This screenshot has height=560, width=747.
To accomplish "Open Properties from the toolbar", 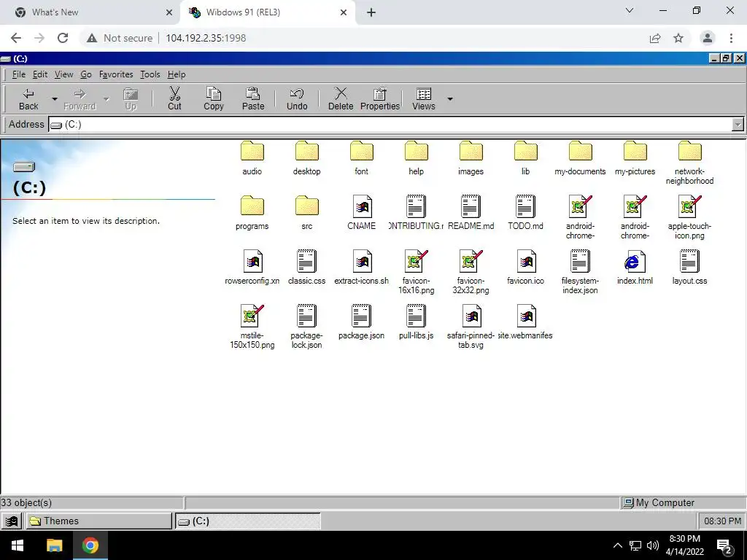I will pos(379,99).
